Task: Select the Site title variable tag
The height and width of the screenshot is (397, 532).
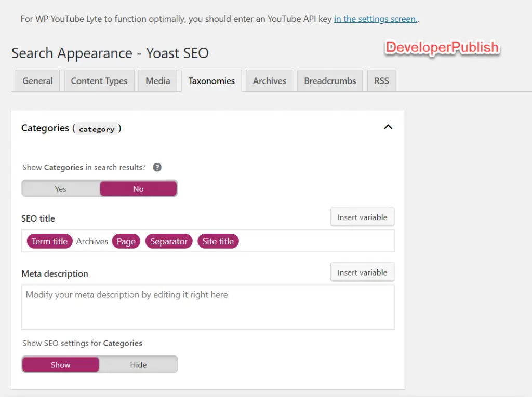Action: tap(218, 241)
